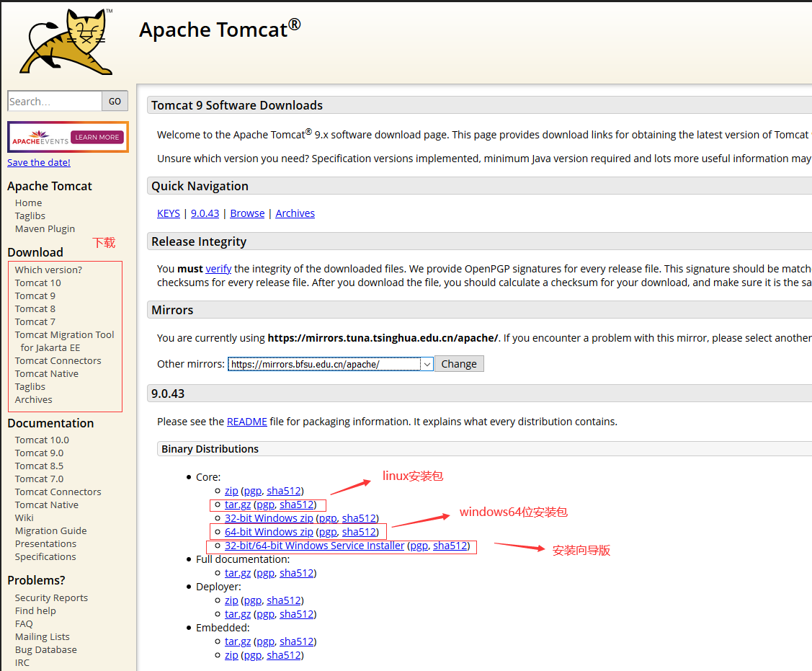Click the ApacheEvents Learn More banner
This screenshot has height=671, width=812.
coord(68,137)
